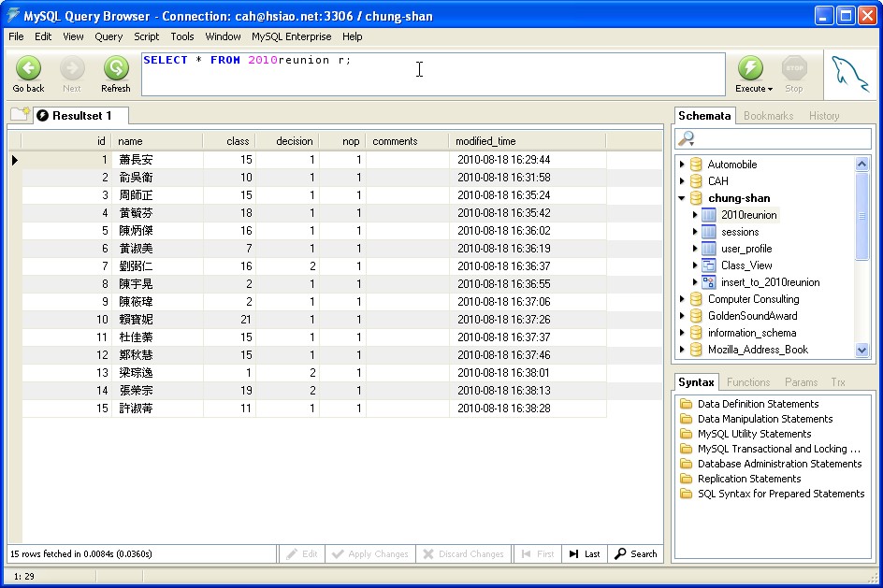This screenshot has width=883, height=588.
Task: Open a new resultset tab icon
Action: (x=20, y=115)
